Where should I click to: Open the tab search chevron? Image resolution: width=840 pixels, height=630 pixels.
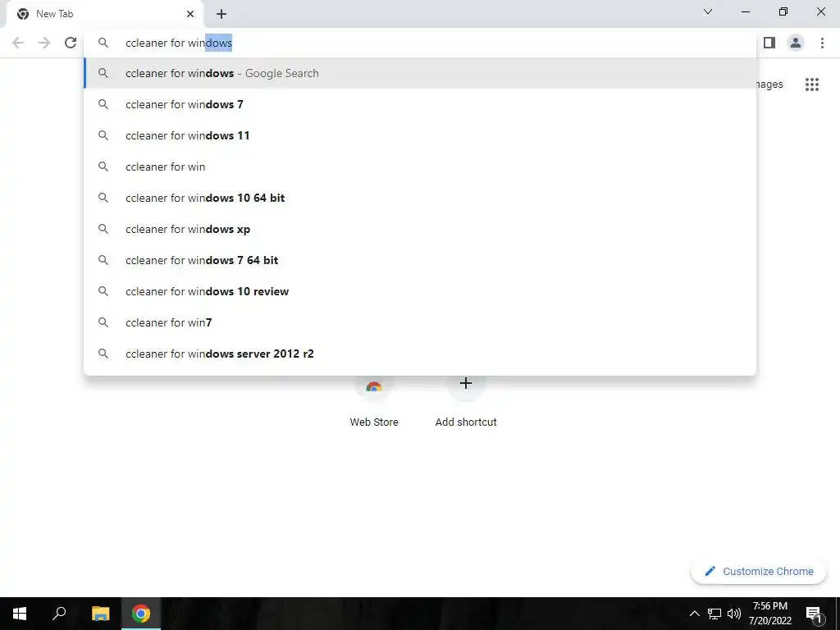708,11
